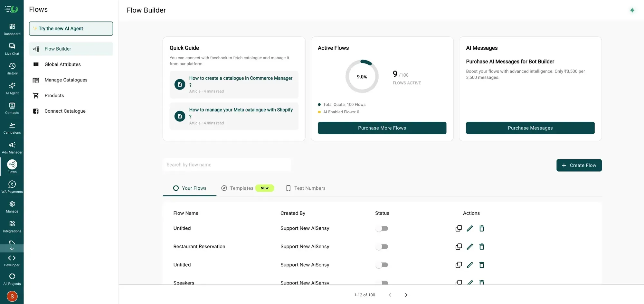The width and height of the screenshot is (644, 304).
Task: Switch to the Templates tab
Action: (247, 188)
